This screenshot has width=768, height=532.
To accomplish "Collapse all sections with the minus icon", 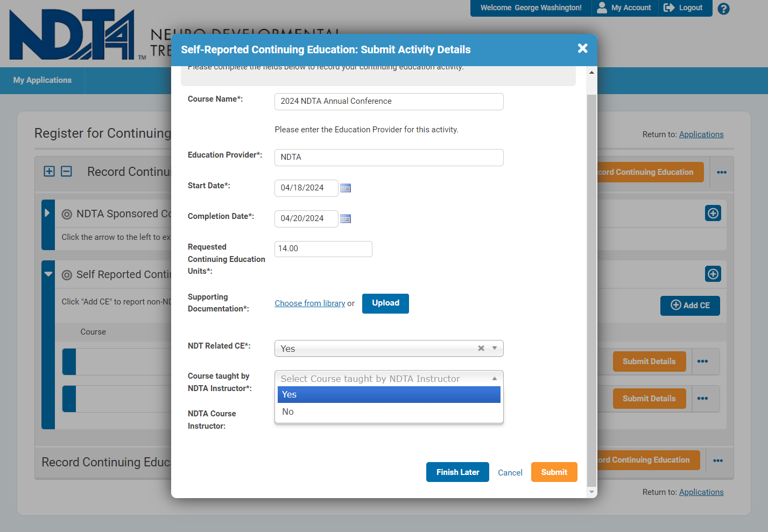I will [x=66, y=172].
